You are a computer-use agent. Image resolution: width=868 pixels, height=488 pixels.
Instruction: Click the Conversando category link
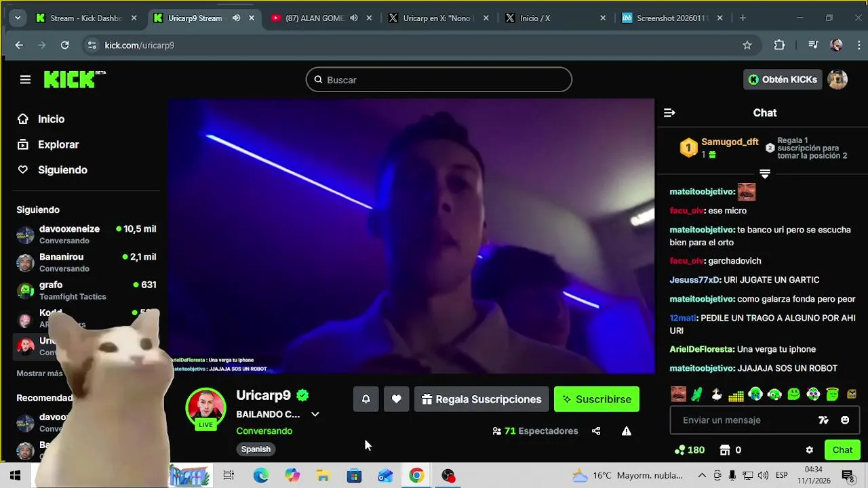(264, 431)
